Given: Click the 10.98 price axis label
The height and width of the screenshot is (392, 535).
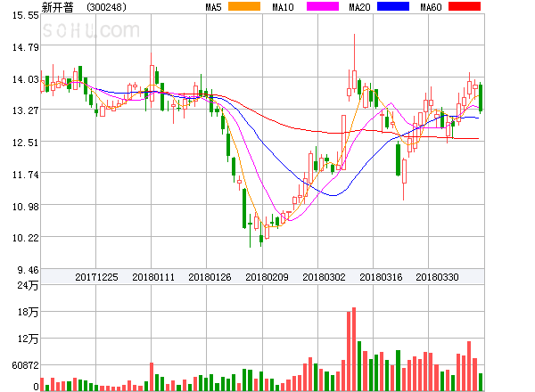Looking at the screenshot, I should (x=26, y=207).
